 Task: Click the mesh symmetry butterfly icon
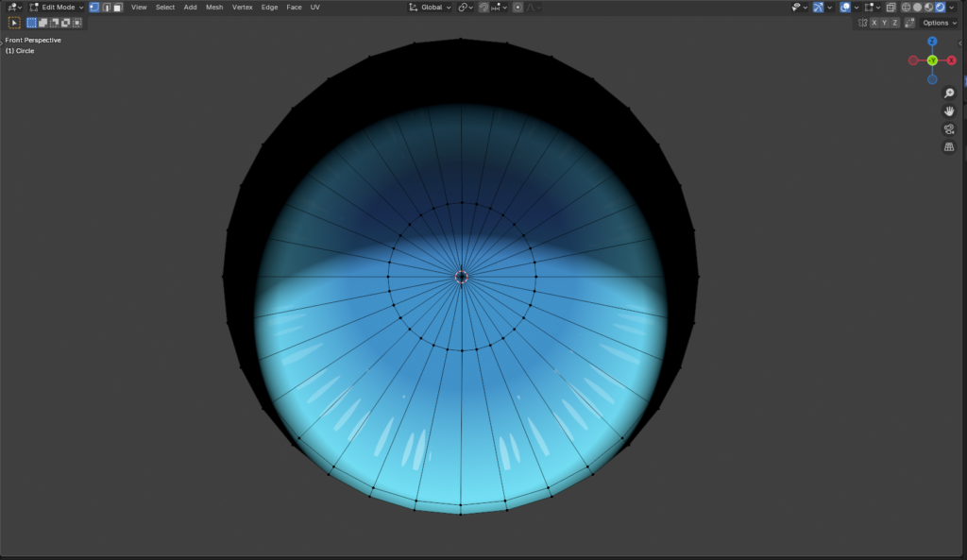(x=863, y=23)
